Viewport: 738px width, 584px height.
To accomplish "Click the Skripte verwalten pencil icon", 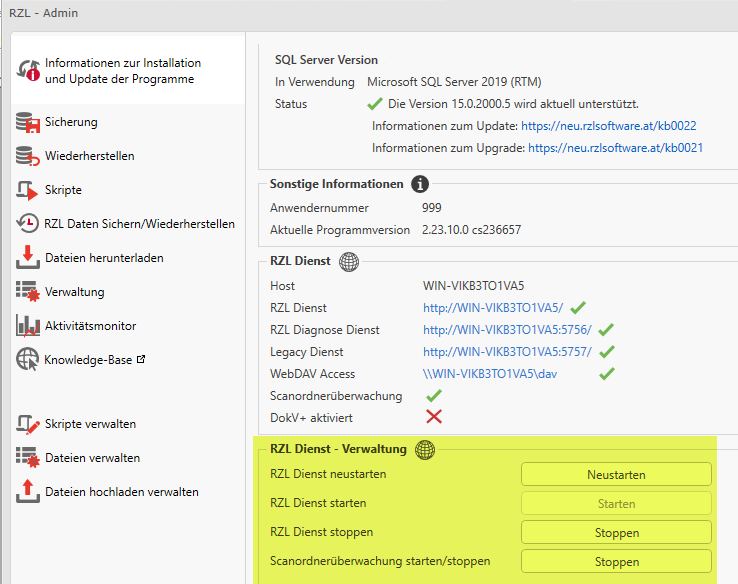I will pyautogui.click(x=28, y=424).
